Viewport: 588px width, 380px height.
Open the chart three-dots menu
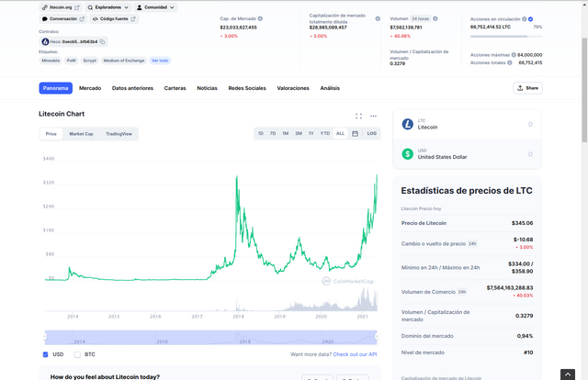click(373, 117)
